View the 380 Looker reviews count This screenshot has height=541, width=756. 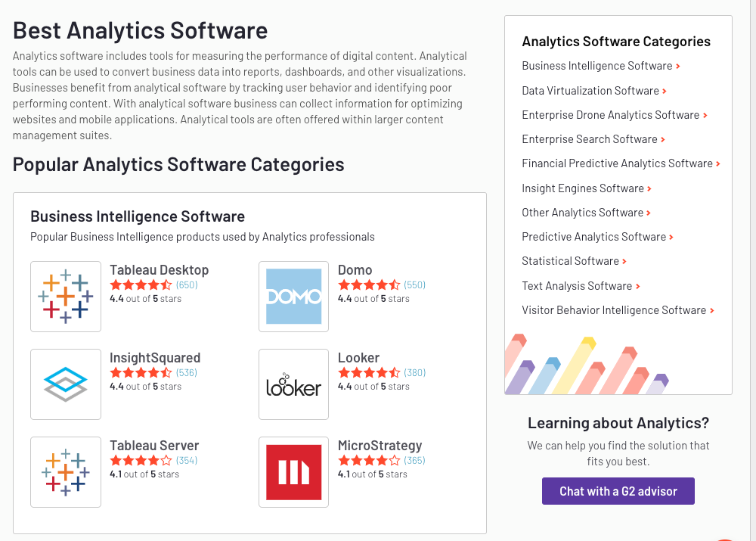414,372
